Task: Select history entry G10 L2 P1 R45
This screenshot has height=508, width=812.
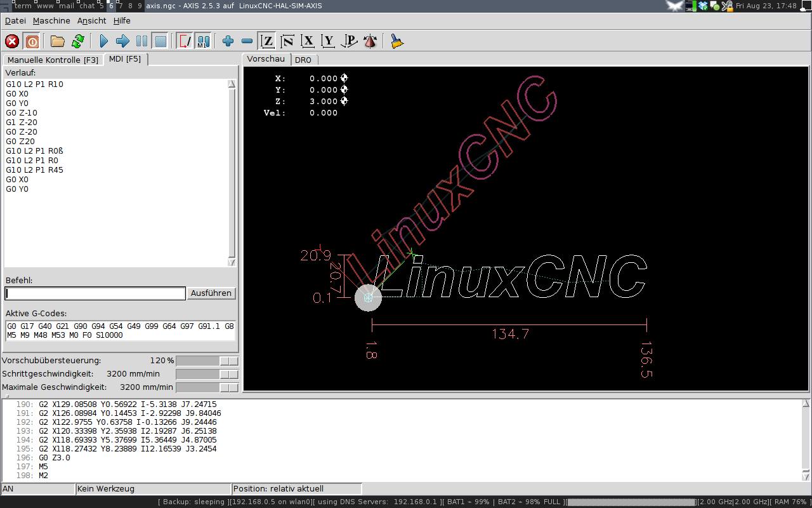Action: [x=35, y=170]
